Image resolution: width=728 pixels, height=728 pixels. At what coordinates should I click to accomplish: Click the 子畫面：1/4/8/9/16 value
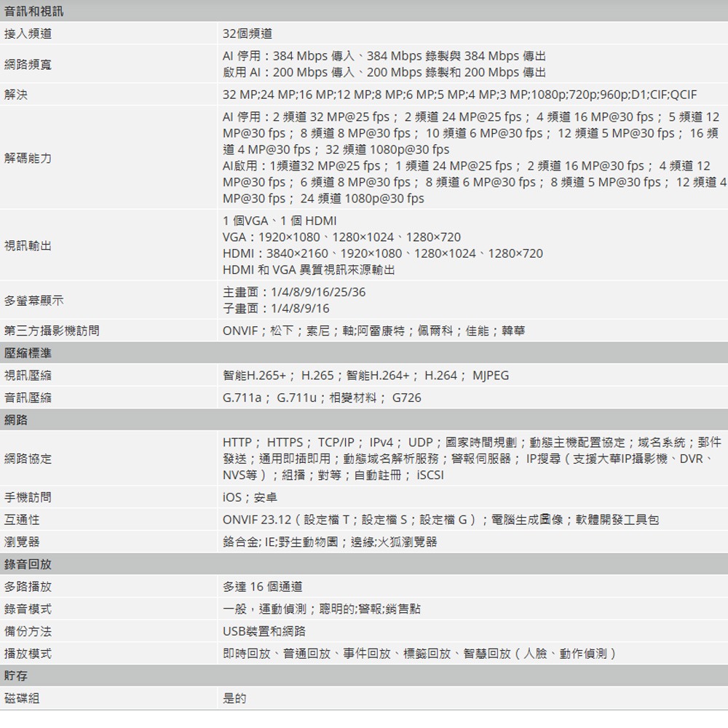pyautogui.click(x=276, y=308)
